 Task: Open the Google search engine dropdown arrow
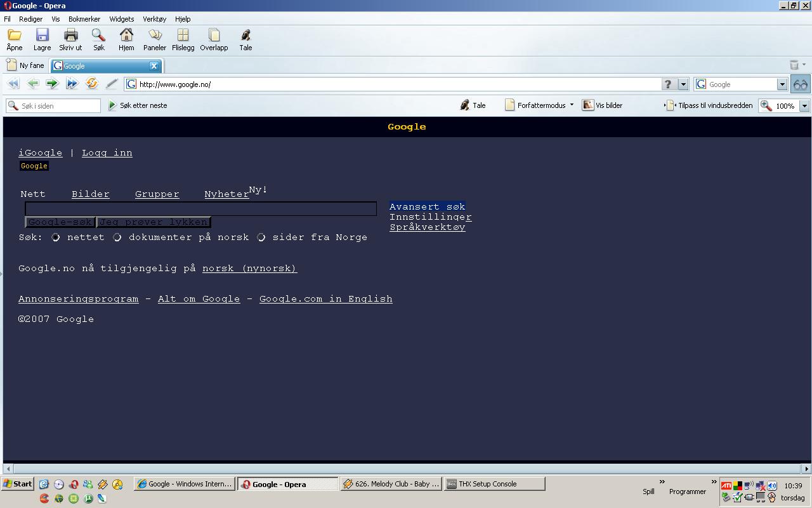pyautogui.click(x=782, y=84)
